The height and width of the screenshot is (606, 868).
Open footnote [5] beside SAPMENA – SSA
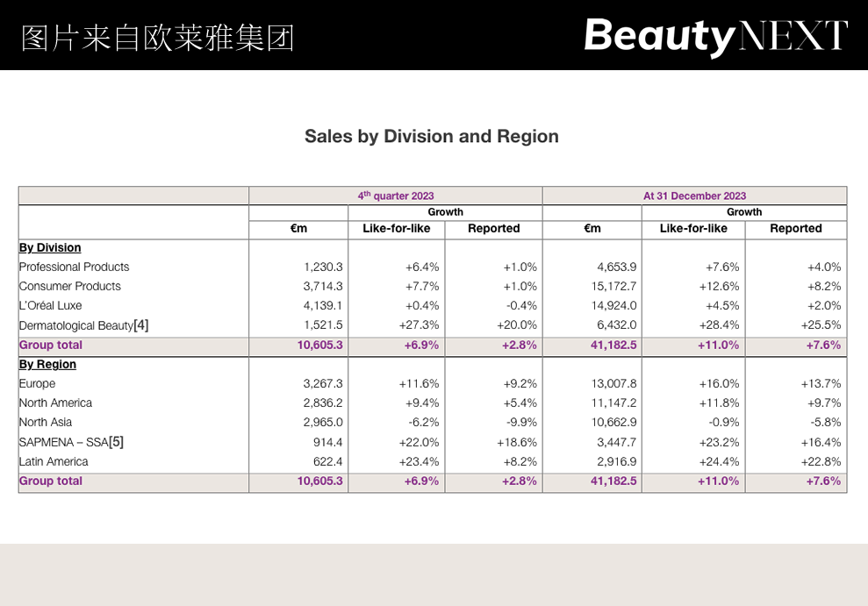coord(116,442)
